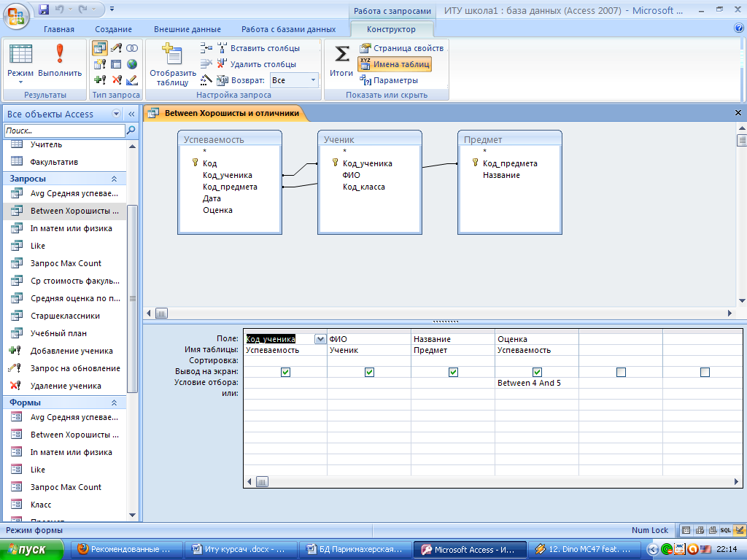Open Все объекты Access pane menu
The width and height of the screenshot is (747, 560).
116,113
